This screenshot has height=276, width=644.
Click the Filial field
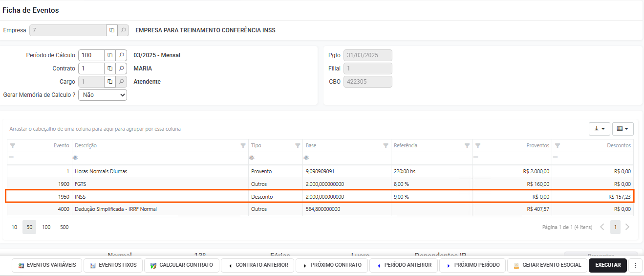click(368, 69)
